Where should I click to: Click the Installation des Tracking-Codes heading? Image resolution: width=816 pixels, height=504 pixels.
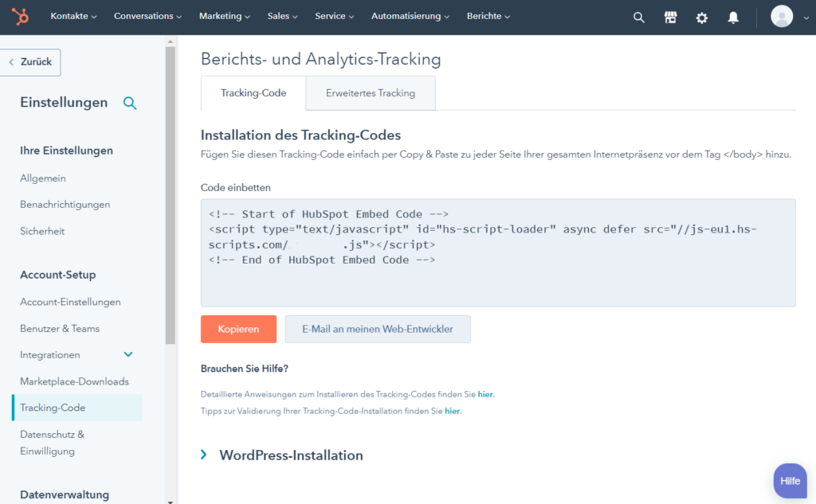(x=300, y=135)
